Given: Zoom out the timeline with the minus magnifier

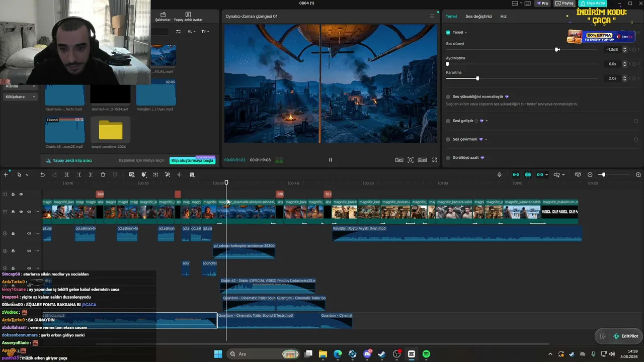Looking at the screenshot, I should tap(590, 174).
